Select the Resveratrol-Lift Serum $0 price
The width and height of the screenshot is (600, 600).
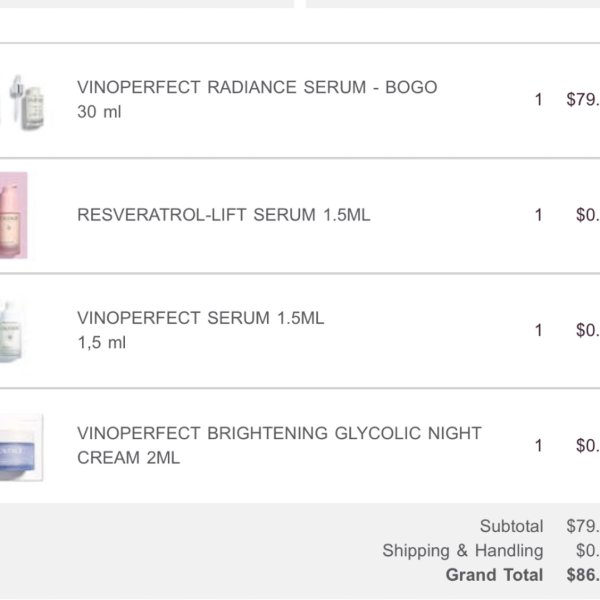pyautogui.click(x=588, y=215)
